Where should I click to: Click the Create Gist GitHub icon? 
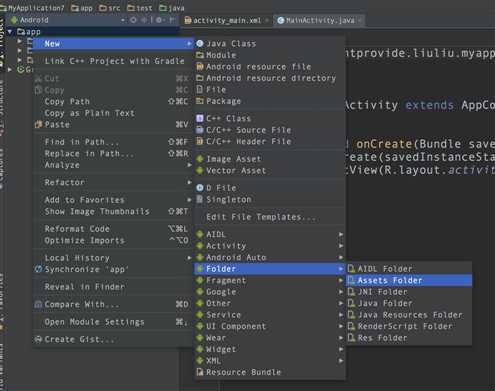pyautogui.click(x=38, y=339)
